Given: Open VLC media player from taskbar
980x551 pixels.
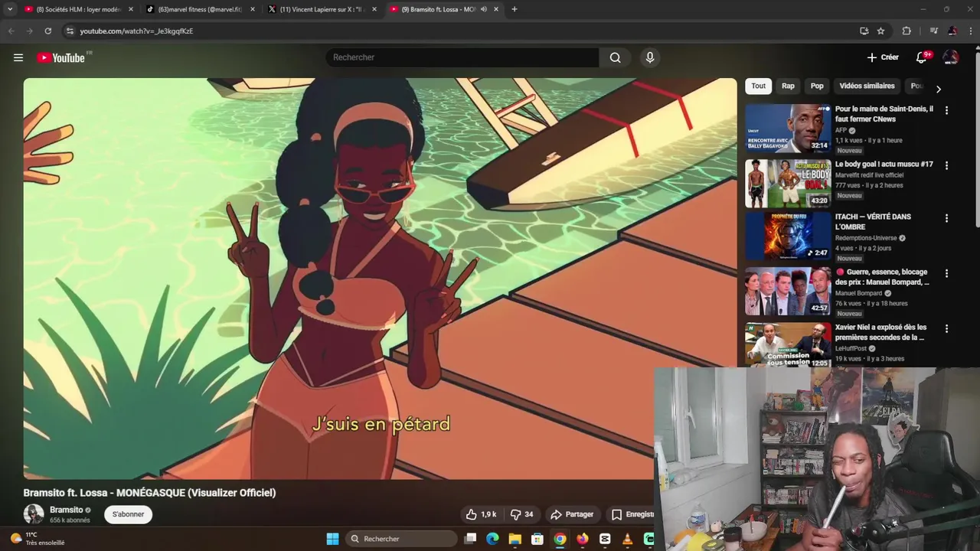Looking at the screenshot, I should (x=627, y=539).
